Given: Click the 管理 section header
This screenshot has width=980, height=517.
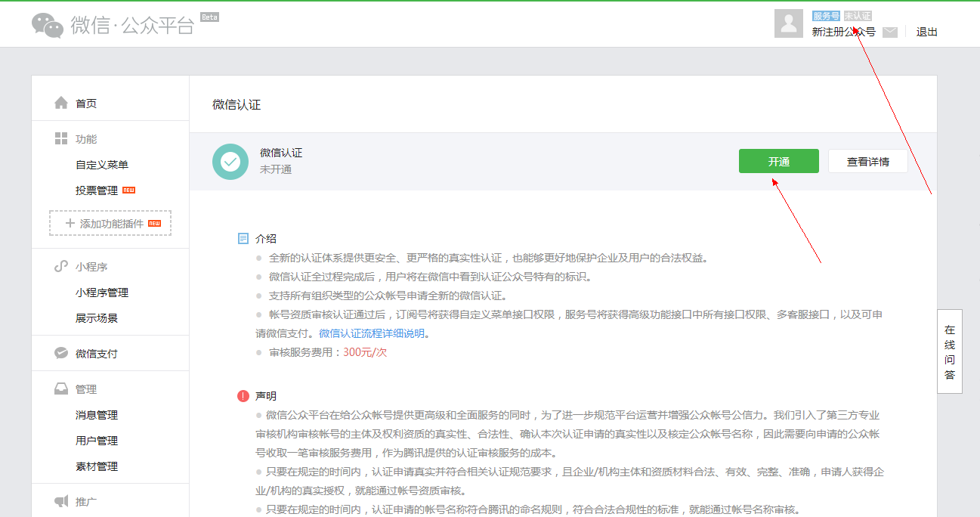Looking at the screenshot, I should pos(86,389).
